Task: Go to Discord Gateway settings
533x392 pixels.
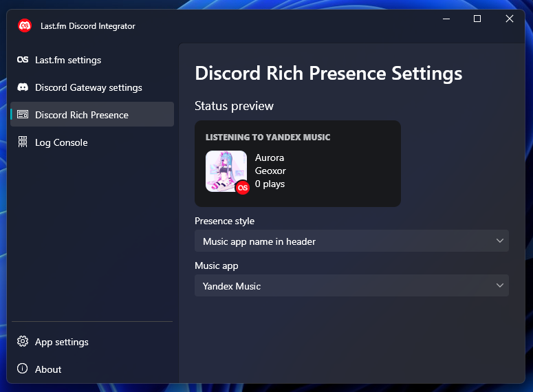Action: pos(92,87)
